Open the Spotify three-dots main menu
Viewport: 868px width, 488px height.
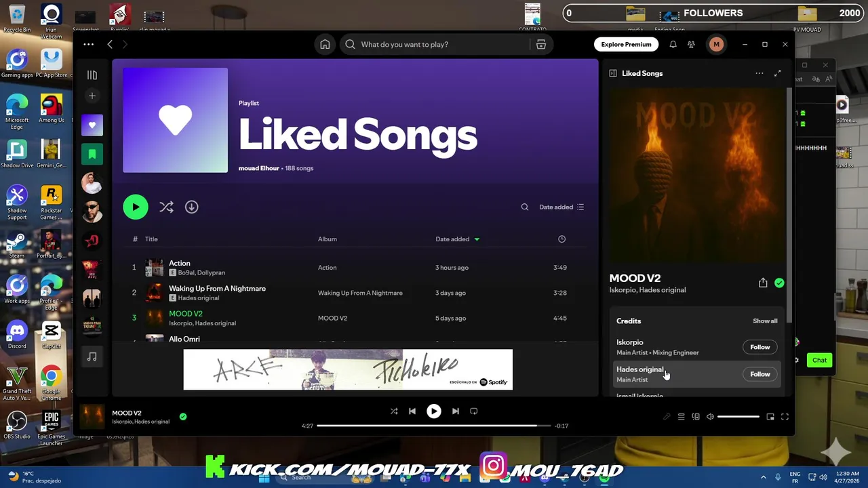pos(88,44)
